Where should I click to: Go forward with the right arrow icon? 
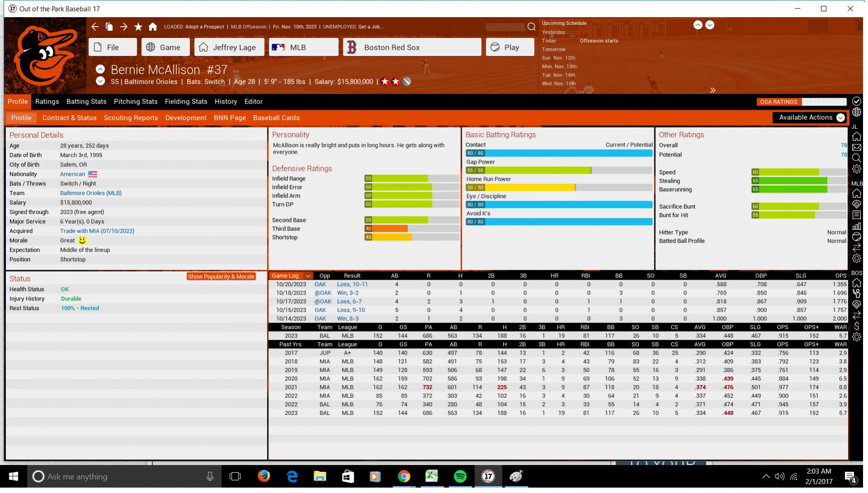(x=123, y=27)
